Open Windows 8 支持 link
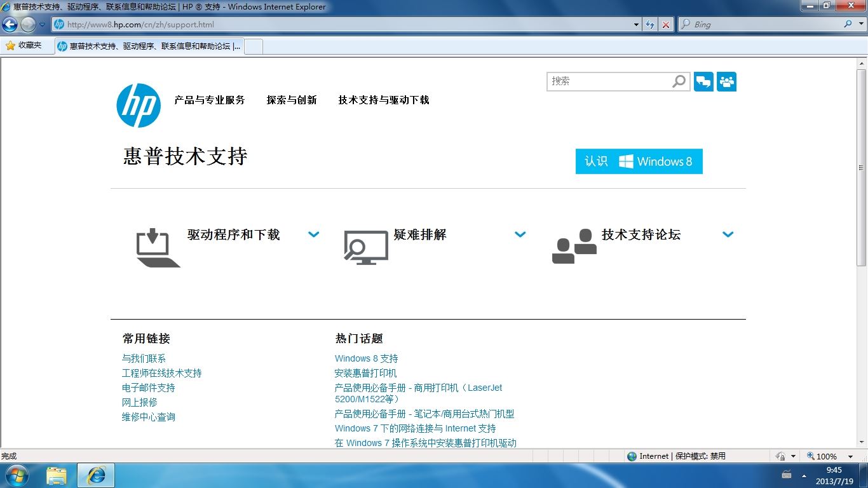The image size is (868, 488). coord(367,358)
